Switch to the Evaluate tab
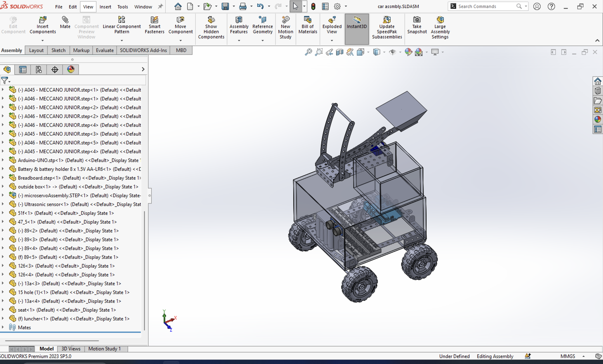Image resolution: width=603 pixels, height=364 pixels. tap(104, 50)
